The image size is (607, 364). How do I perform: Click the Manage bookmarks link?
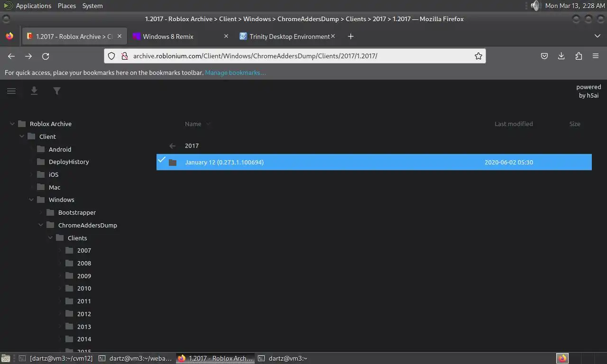tap(235, 73)
